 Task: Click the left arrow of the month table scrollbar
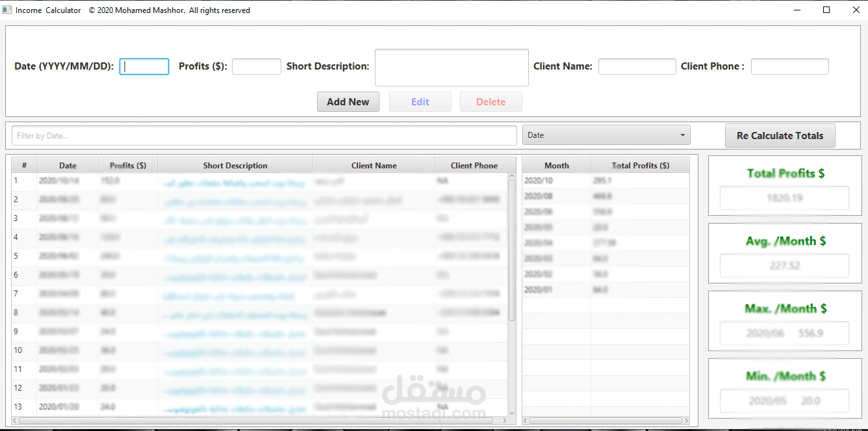pos(526,421)
